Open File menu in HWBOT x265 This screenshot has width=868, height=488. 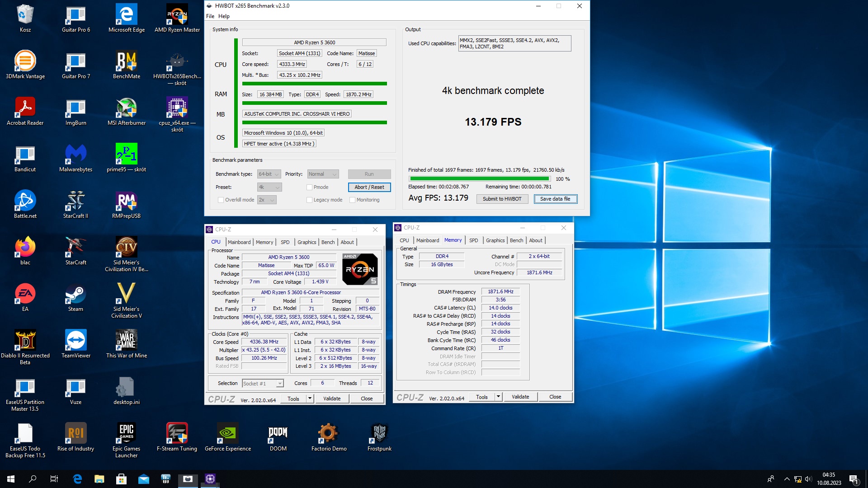click(210, 16)
